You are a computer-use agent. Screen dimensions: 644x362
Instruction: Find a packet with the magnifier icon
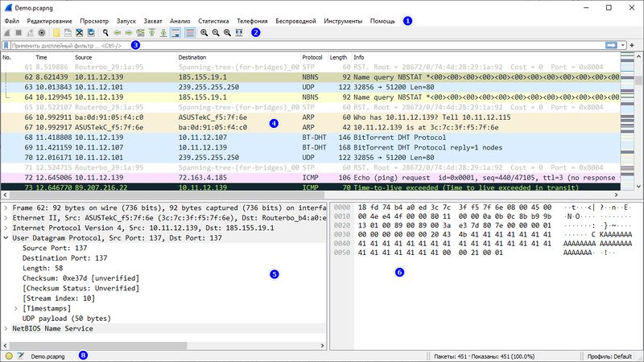(x=105, y=33)
